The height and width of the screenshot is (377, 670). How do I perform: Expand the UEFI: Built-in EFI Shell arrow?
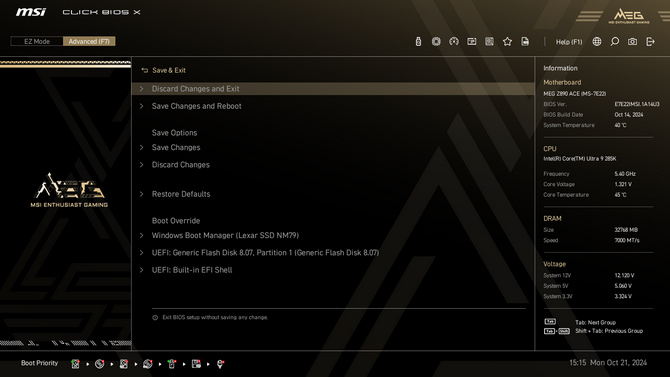tap(141, 270)
